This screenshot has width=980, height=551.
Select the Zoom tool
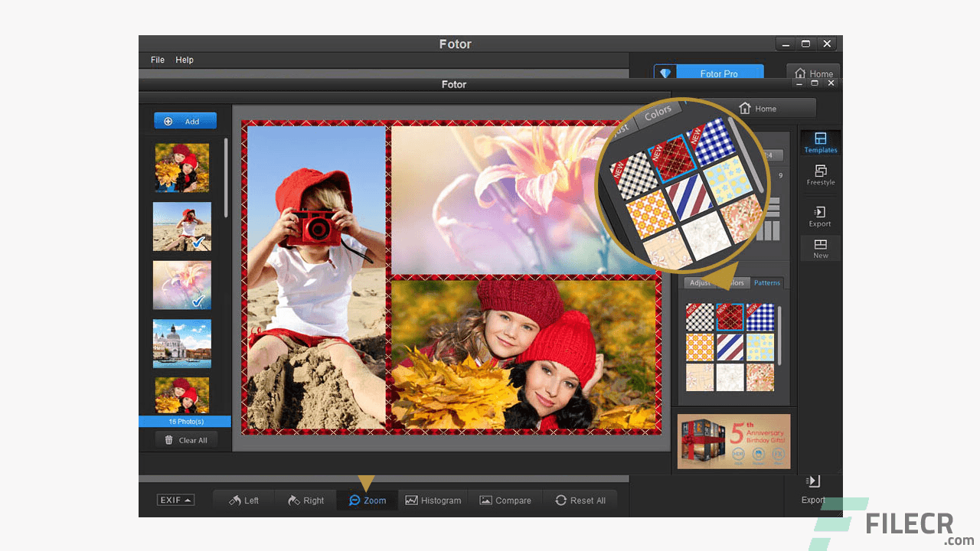[367, 500]
